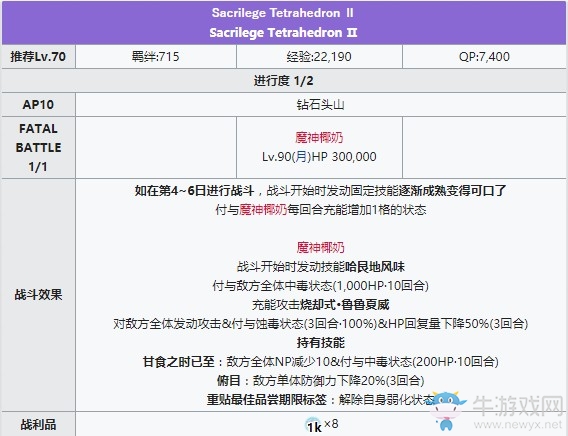Image resolution: width=568 pixels, height=436 pixels.
Task: Click the 逐渐成熟变得可口了 skill name
Action: [452, 190]
